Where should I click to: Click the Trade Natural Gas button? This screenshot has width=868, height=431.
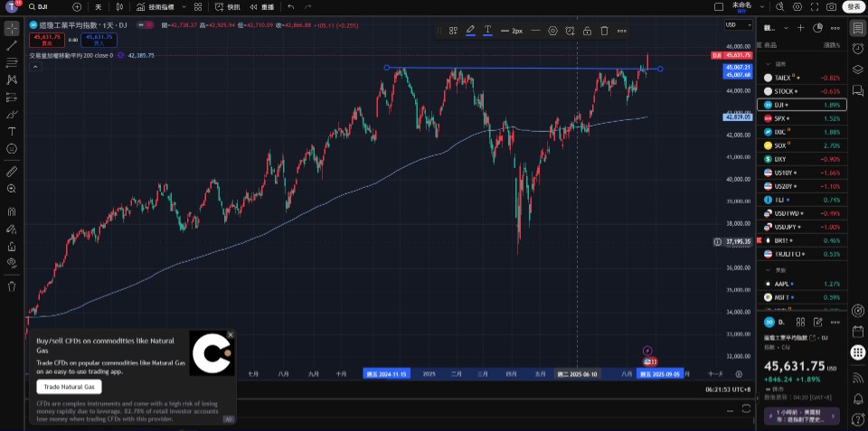pyautogui.click(x=70, y=387)
